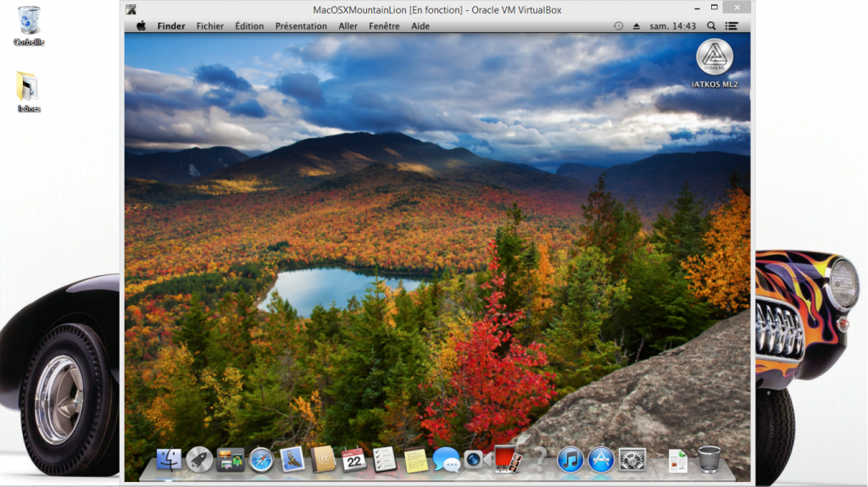This screenshot has width=868, height=487.
Task: Open the Apple menu
Action: tap(141, 26)
